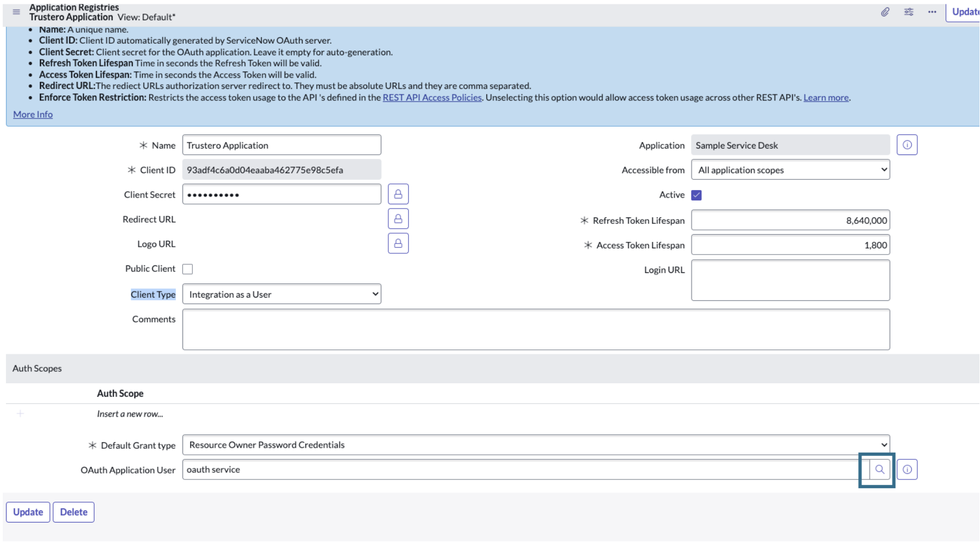This screenshot has width=980, height=546.
Task: Open the more options ellipsis menu
Action: 932,12
